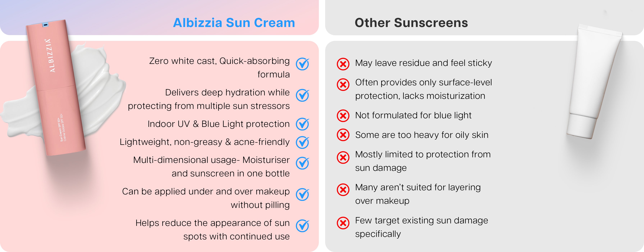Click the red X beside Not formulated for blue light
This screenshot has height=252, width=644.
(x=343, y=116)
